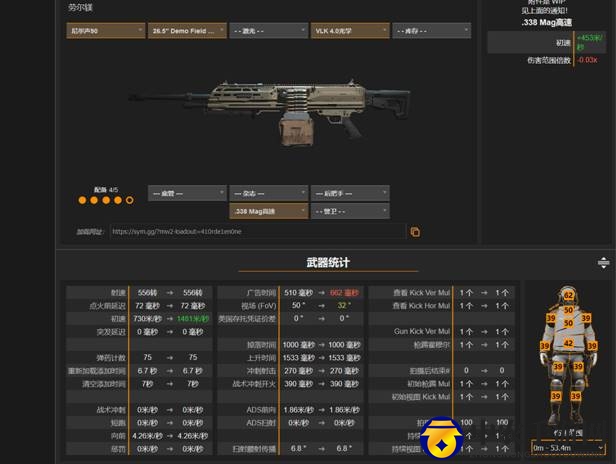Click the modified muzzle velocity 1461 in green
The width and height of the screenshot is (616, 464).
coord(192,319)
